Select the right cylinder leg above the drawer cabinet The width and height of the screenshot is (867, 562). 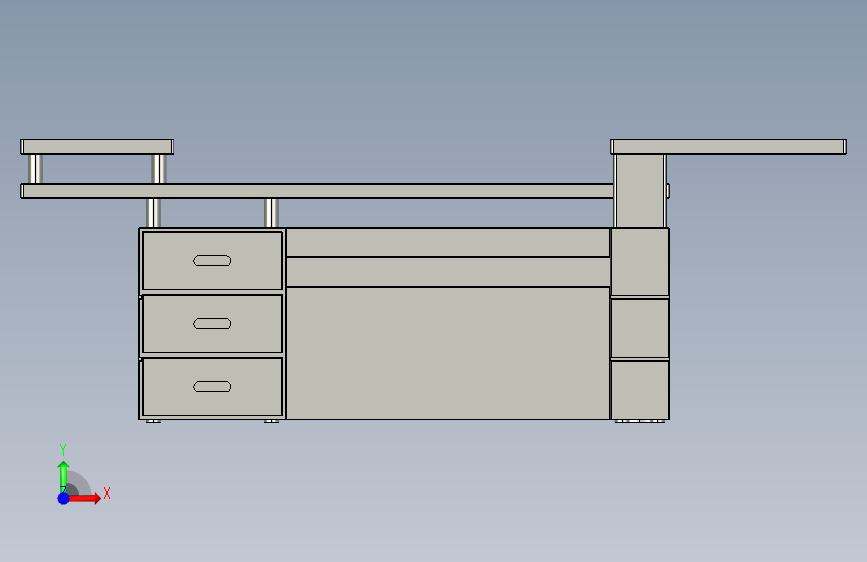click(x=271, y=212)
